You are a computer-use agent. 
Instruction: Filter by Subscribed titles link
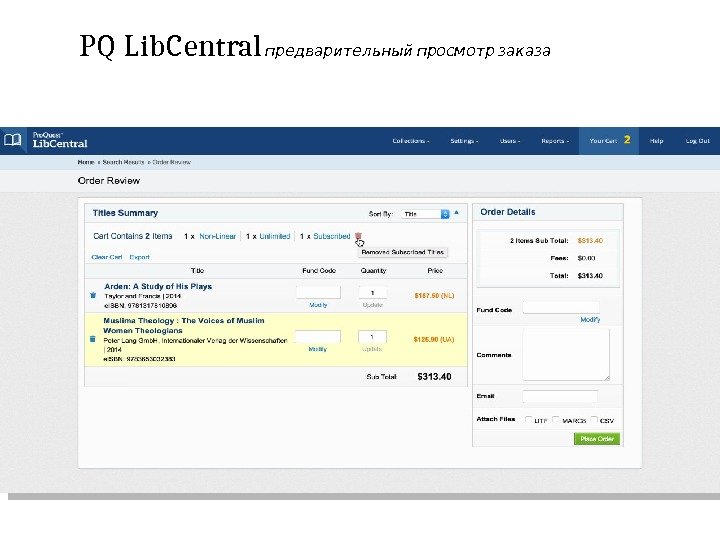pyautogui.click(x=332, y=236)
